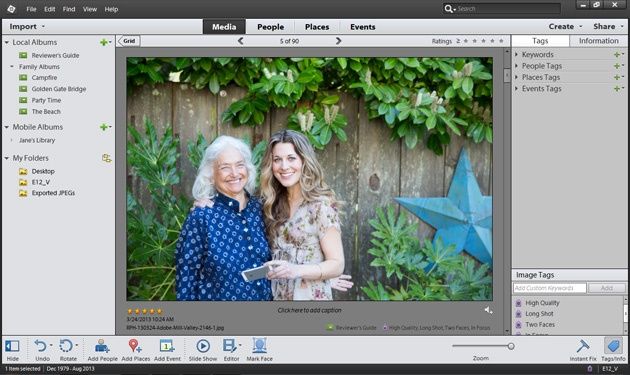The image size is (630, 375).
Task: Open the Edit menu
Action: tap(49, 9)
